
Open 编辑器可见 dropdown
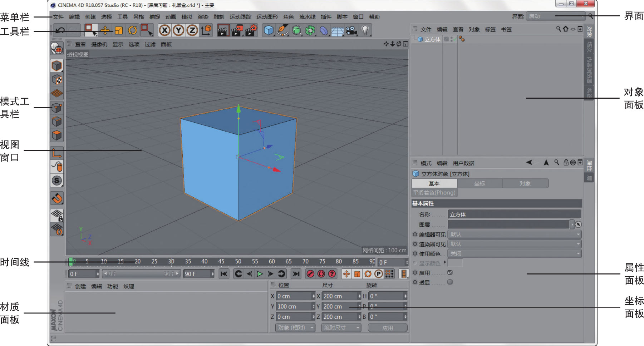point(515,234)
